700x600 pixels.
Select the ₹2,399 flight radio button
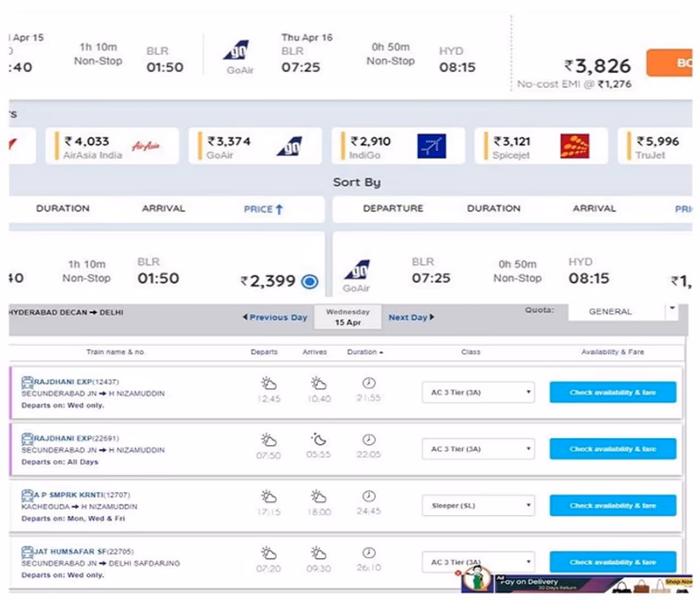310,281
